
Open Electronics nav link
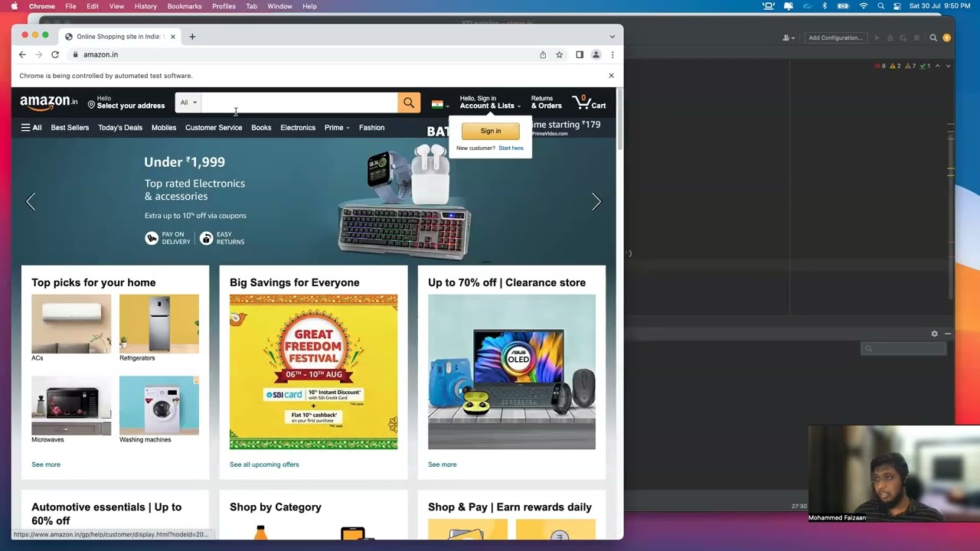click(298, 128)
